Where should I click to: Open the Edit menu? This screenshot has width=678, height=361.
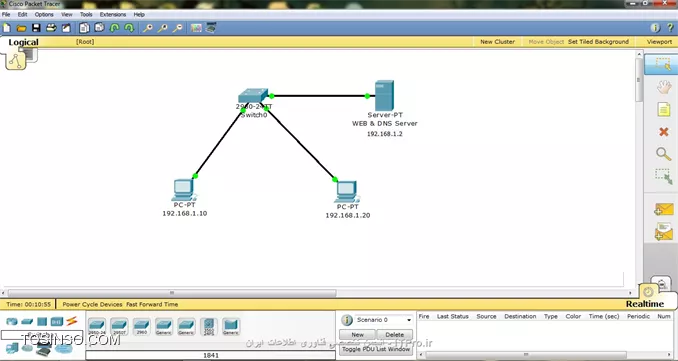click(x=22, y=14)
